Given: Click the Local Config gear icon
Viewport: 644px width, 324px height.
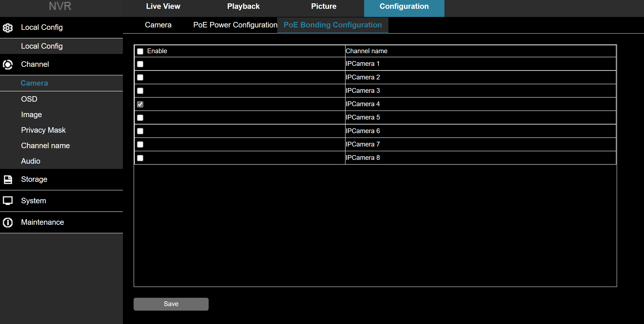Looking at the screenshot, I should [8, 27].
